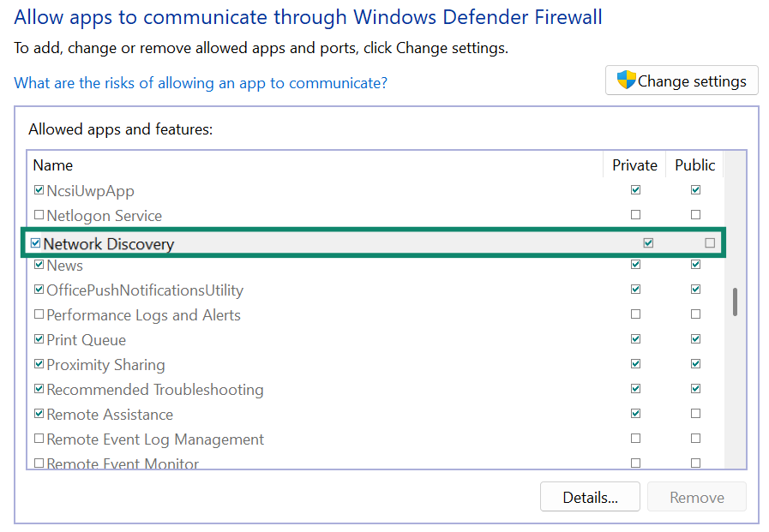Enable the Netlogon Service checkbox
The image size is (769, 532).
[x=39, y=215]
